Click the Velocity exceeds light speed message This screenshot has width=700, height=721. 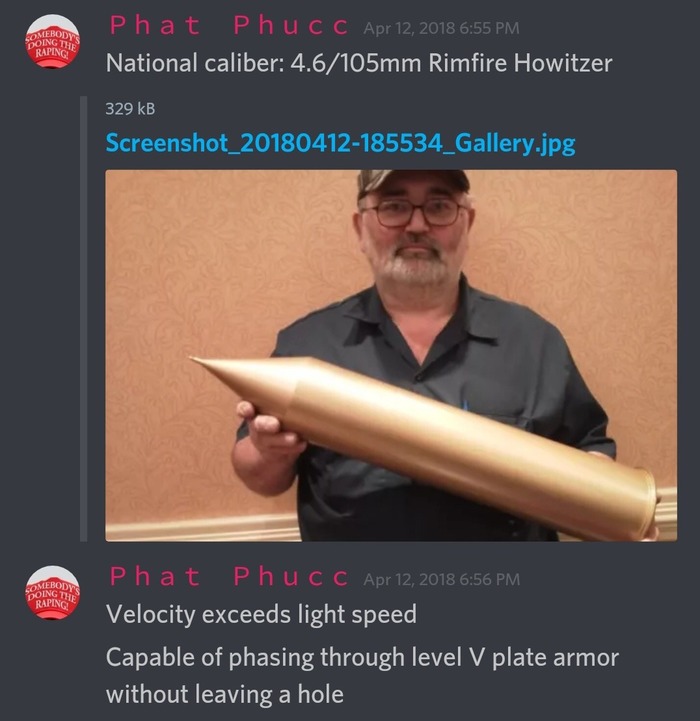tap(261, 614)
